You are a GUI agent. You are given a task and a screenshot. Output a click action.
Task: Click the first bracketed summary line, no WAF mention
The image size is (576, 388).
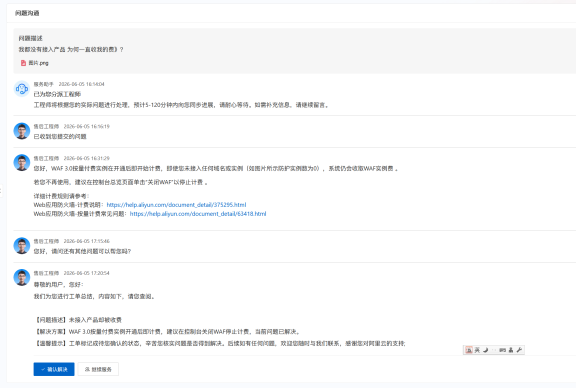pyautogui.click(x=78, y=320)
